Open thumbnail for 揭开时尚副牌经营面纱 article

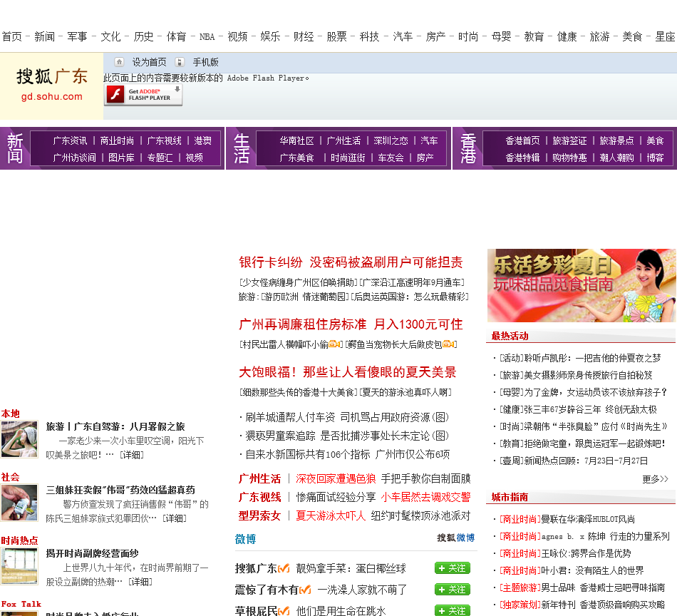(19, 566)
